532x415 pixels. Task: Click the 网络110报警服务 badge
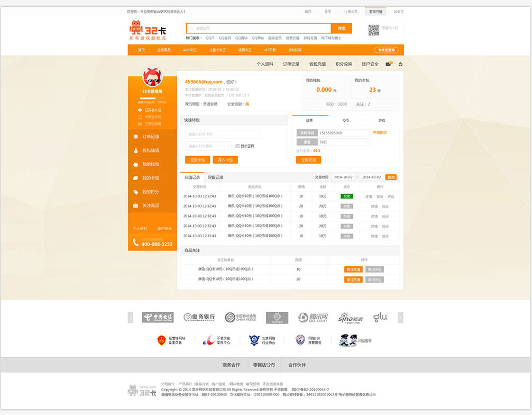[x=308, y=340]
